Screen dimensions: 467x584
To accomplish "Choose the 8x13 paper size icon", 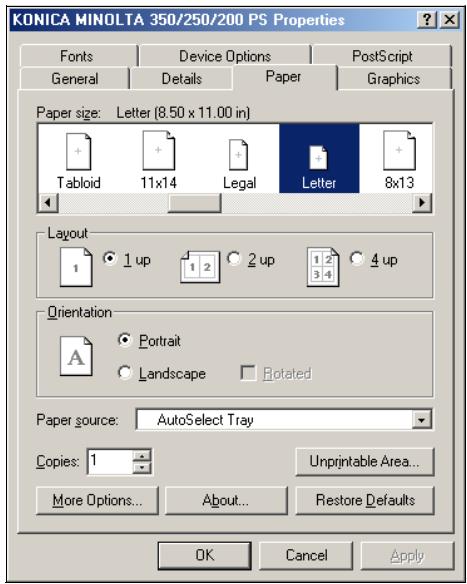I will click(399, 150).
